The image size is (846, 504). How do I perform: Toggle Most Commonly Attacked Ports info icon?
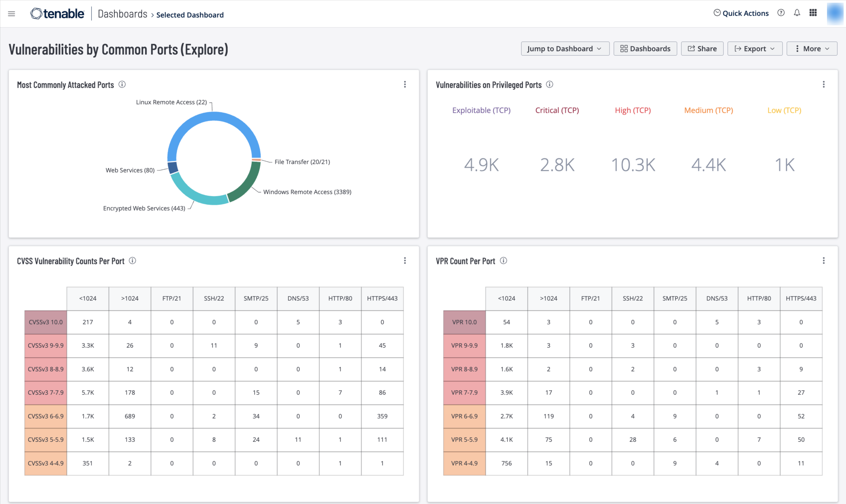pyautogui.click(x=122, y=84)
